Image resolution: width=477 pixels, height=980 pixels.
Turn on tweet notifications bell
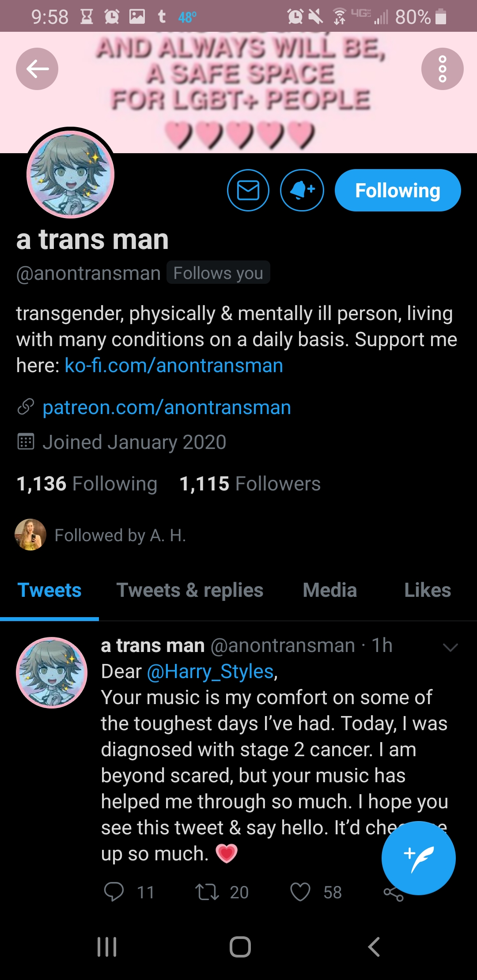point(302,190)
